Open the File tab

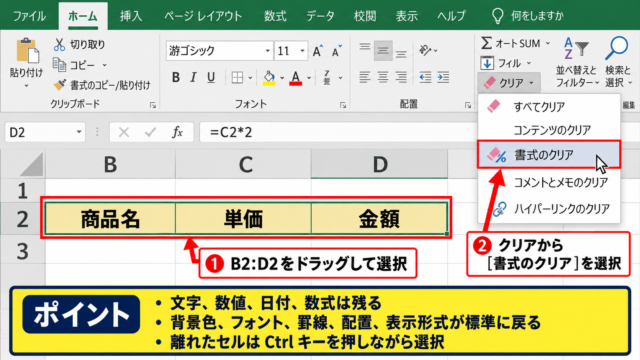point(29,16)
